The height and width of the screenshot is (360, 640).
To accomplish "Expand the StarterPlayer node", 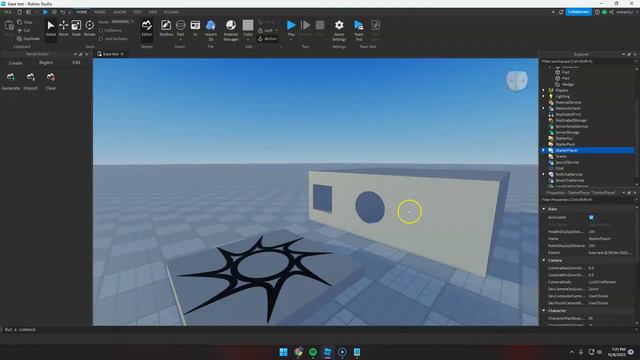I will pyautogui.click(x=543, y=151).
